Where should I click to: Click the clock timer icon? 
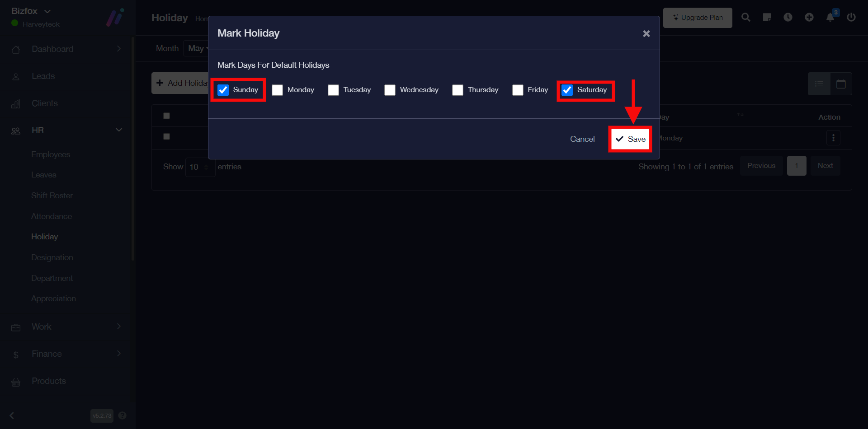coord(788,18)
